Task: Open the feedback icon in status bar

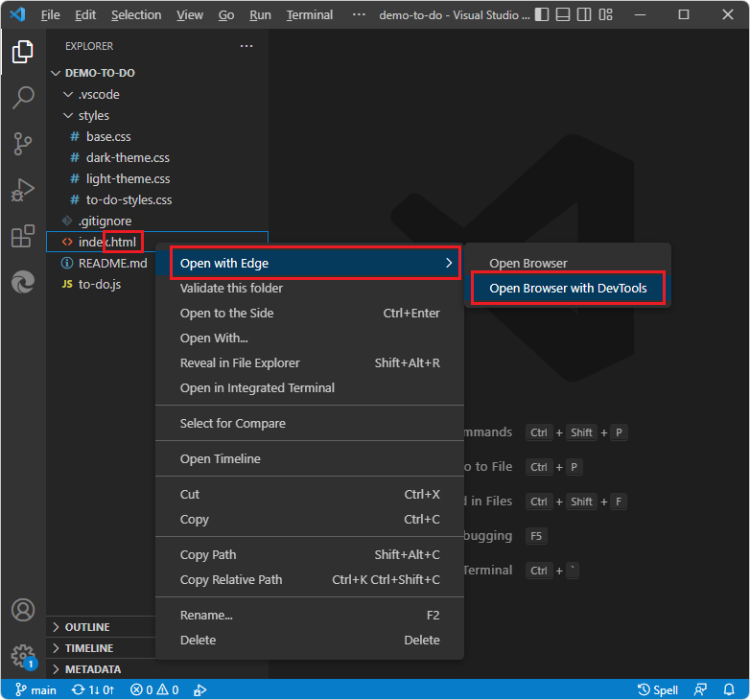Action: (700, 690)
